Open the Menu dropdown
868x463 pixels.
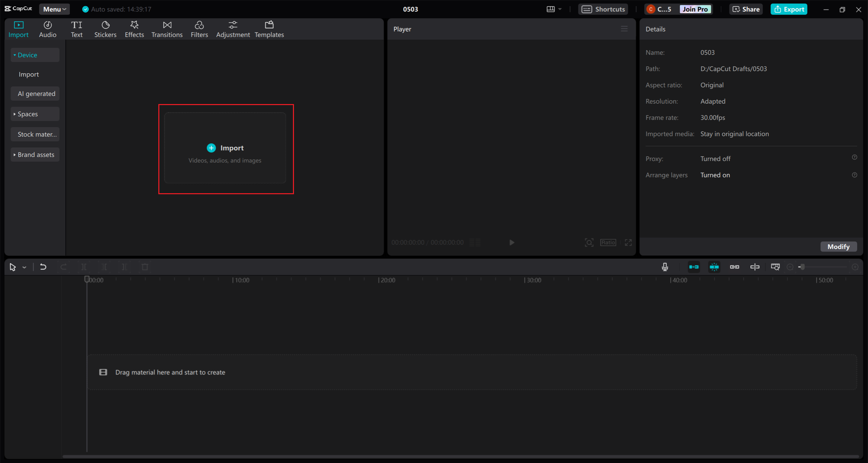point(54,9)
